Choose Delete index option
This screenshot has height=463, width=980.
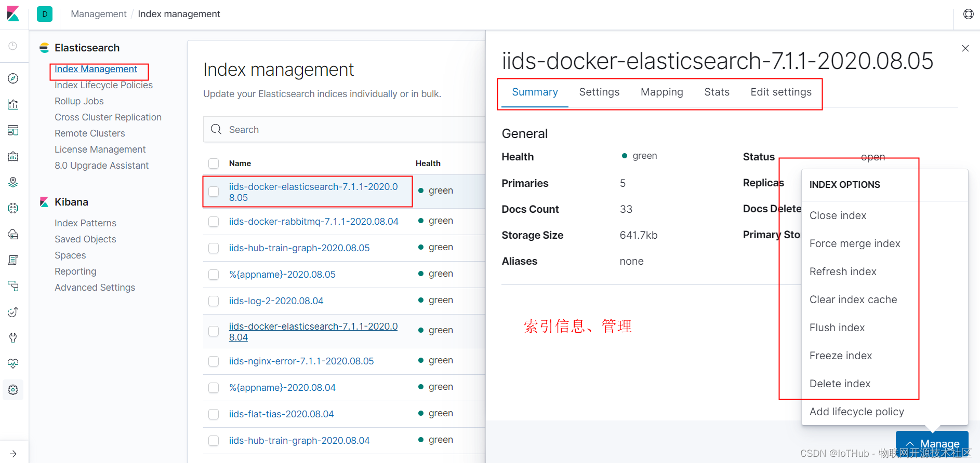click(x=884, y=384)
